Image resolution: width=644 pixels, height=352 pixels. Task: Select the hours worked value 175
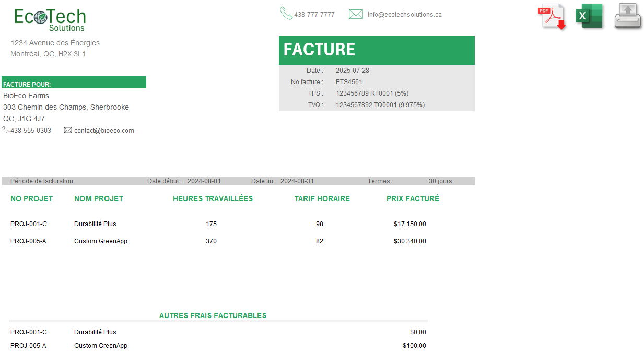[211, 224]
